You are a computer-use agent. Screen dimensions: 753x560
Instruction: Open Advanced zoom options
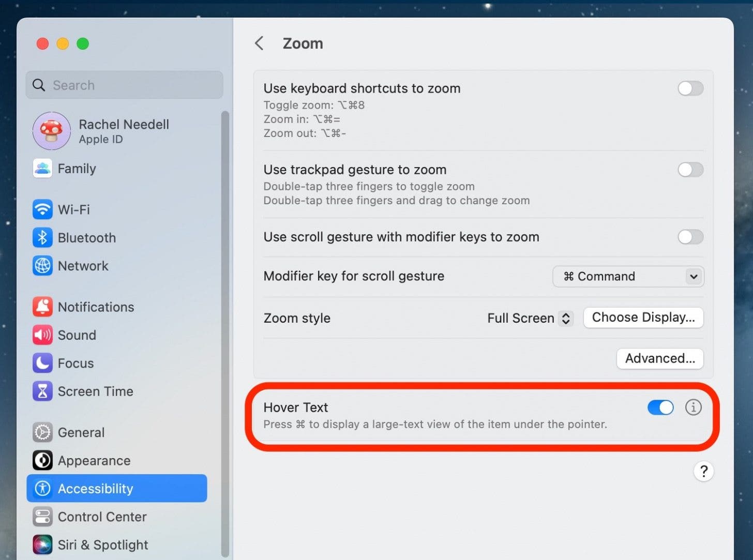point(659,358)
